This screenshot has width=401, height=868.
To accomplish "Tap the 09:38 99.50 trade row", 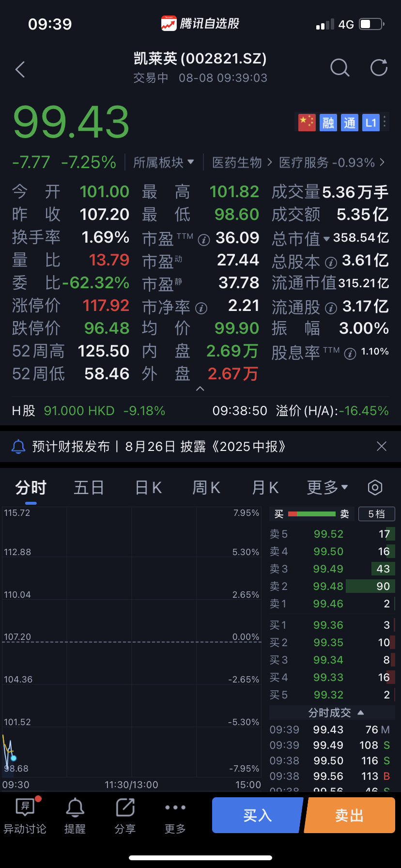I will tap(330, 760).
